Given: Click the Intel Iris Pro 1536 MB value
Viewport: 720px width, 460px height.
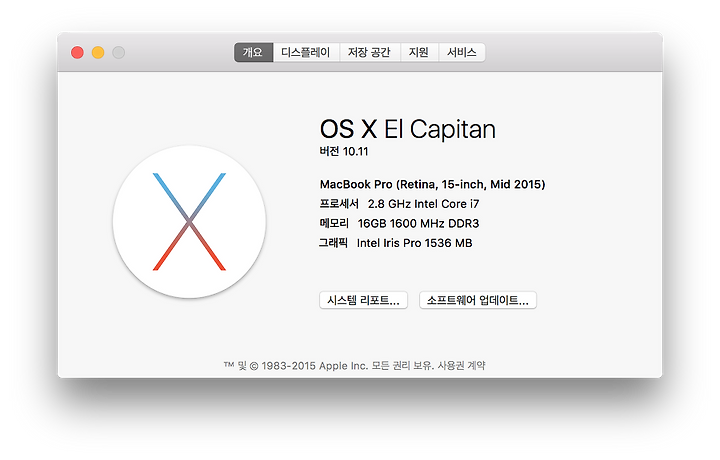Looking at the screenshot, I should 415,243.
